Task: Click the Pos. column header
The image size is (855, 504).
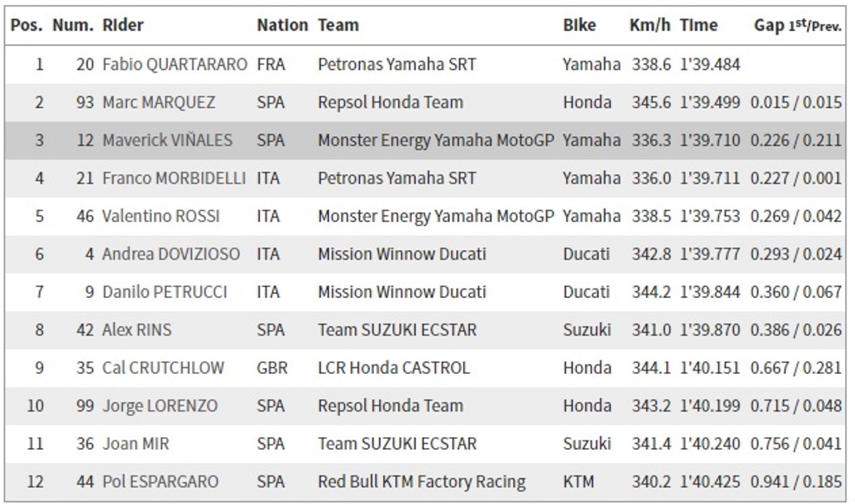Action: coord(26,25)
